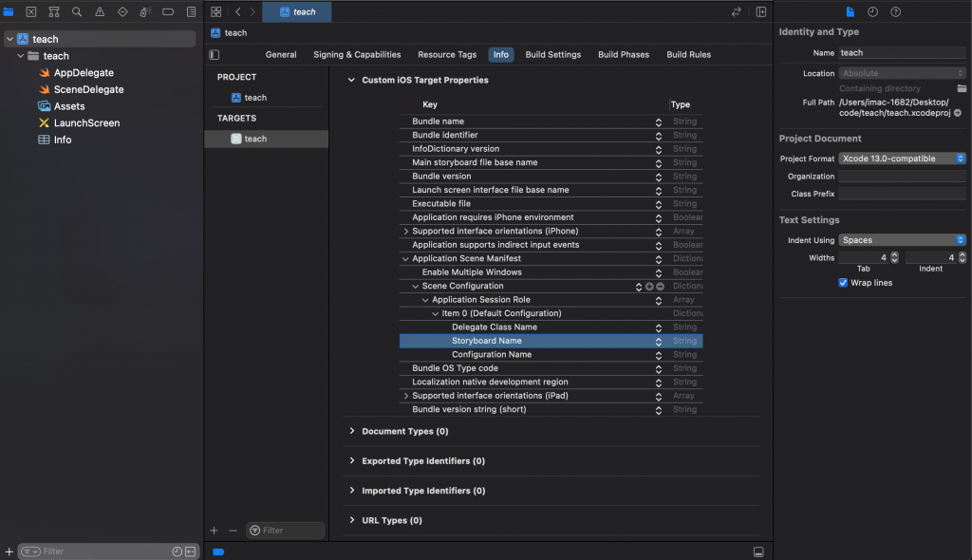Collapse the teach folder group
Viewport: 972px width, 560px height.
(x=21, y=56)
